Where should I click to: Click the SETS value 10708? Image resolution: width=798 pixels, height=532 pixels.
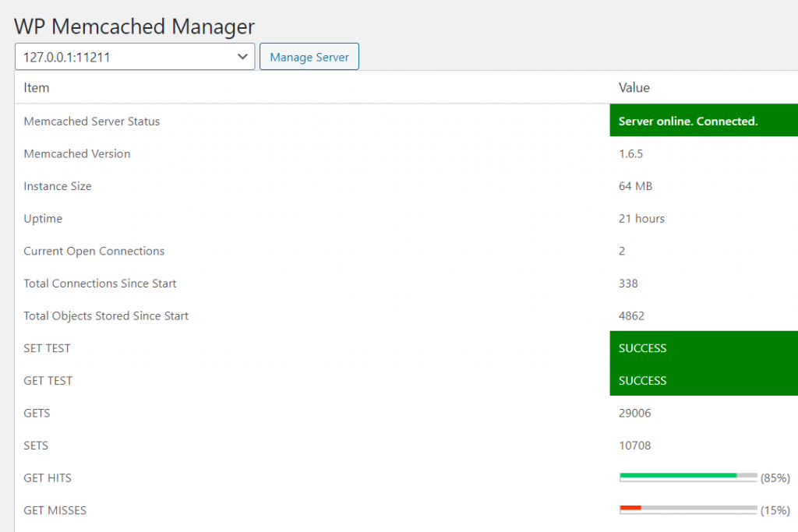[634, 446]
